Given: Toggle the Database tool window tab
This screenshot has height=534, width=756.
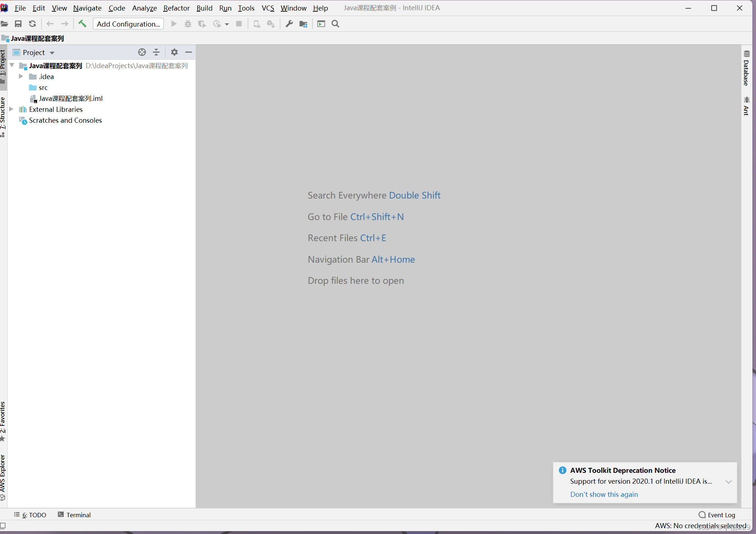Looking at the screenshot, I should [x=746, y=69].
